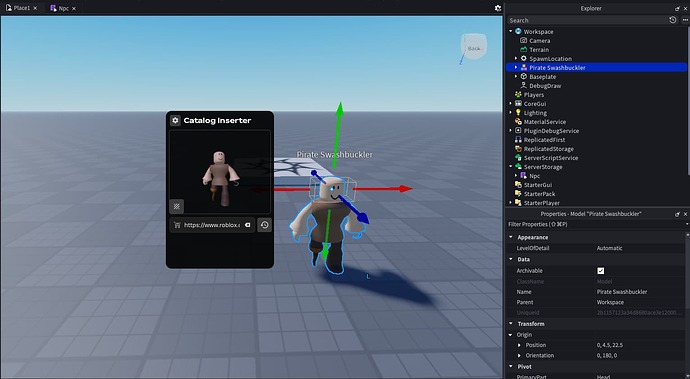Viewport: 690px width, 379px height.
Task: Click the Terrain icon in Explorer
Action: 523,50
